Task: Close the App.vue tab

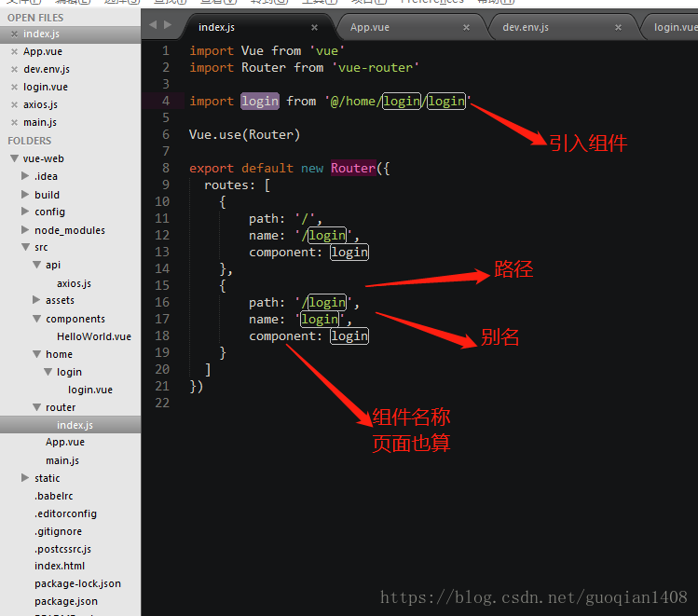Action: point(466,28)
